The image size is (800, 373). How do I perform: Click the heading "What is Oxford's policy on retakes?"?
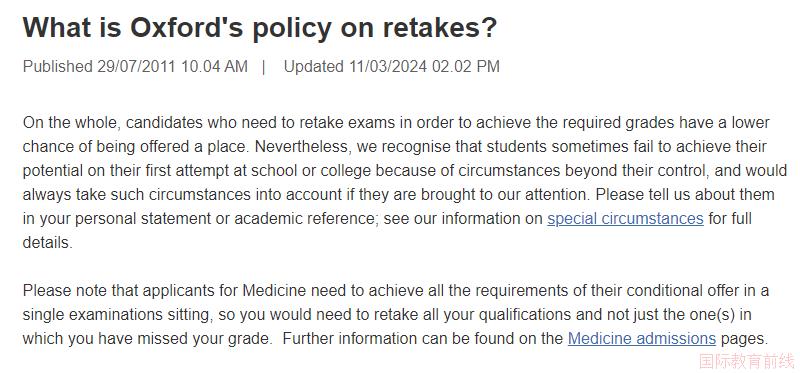click(x=260, y=27)
